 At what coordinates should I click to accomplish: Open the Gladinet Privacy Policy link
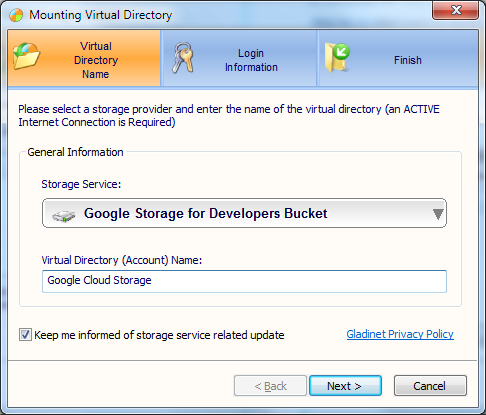[400, 334]
